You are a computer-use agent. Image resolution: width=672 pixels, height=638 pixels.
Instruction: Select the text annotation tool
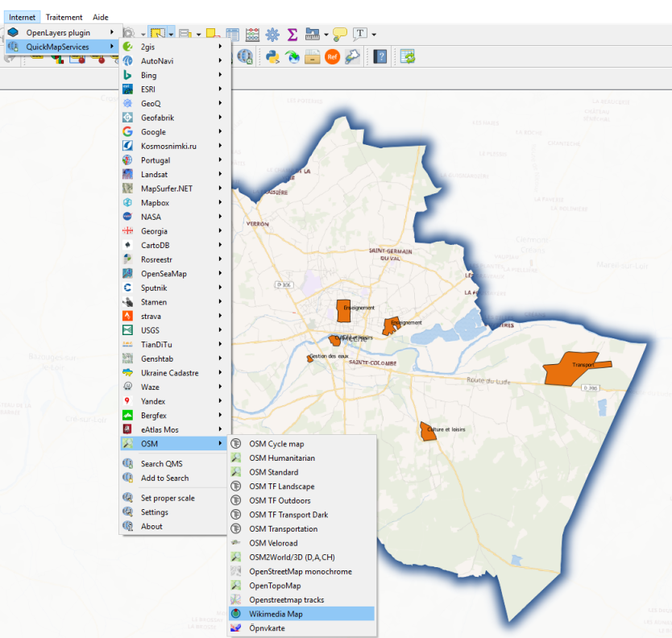tap(359, 34)
